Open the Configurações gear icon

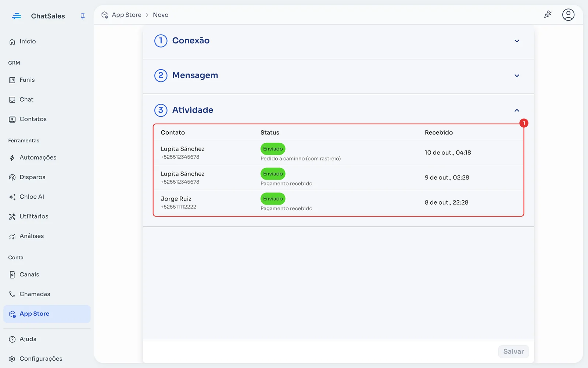(12, 359)
